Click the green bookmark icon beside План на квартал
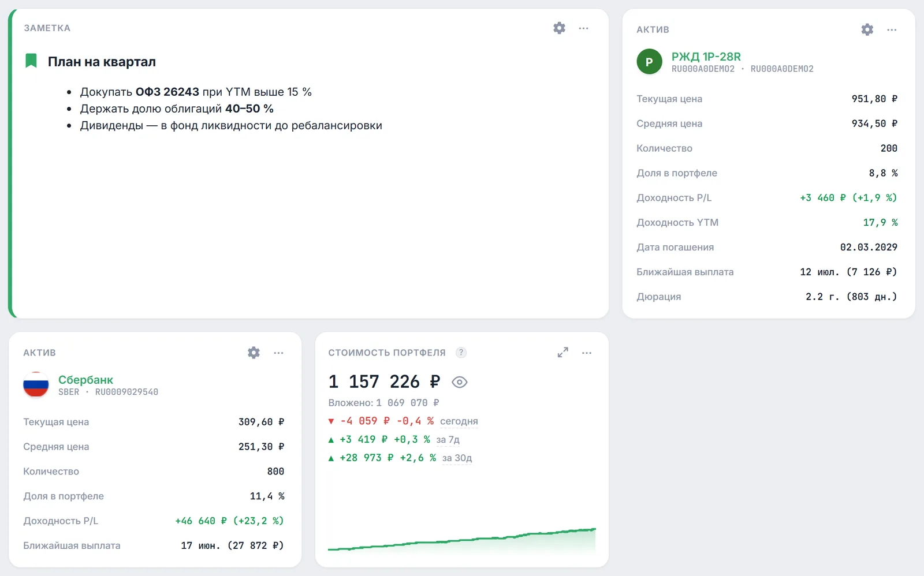The image size is (924, 576). [x=31, y=61]
